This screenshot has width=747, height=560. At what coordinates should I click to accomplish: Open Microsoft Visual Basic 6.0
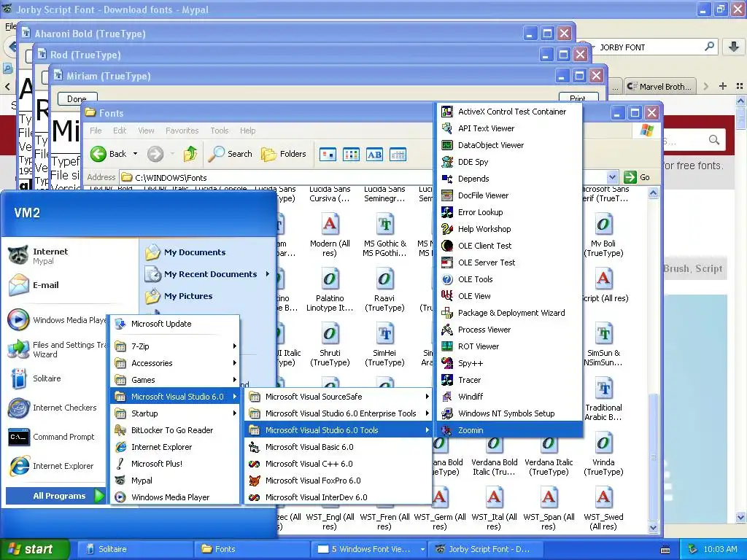pos(338,447)
